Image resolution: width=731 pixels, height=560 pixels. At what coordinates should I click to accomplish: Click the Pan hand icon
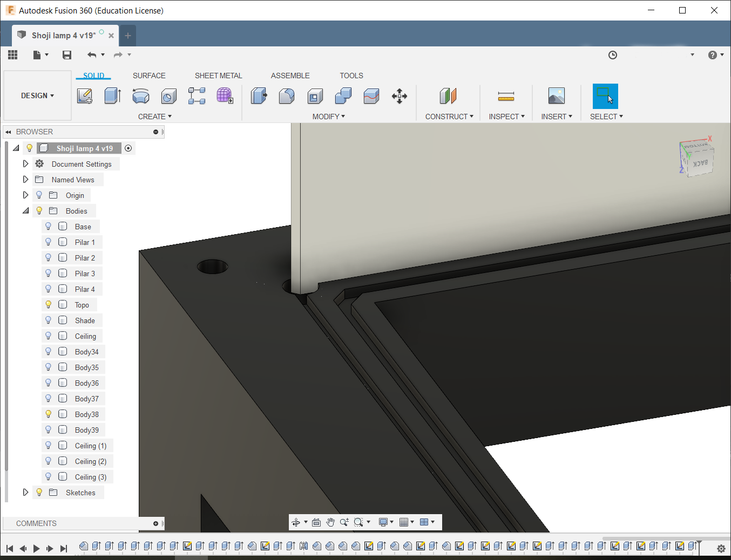[x=330, y=522]
